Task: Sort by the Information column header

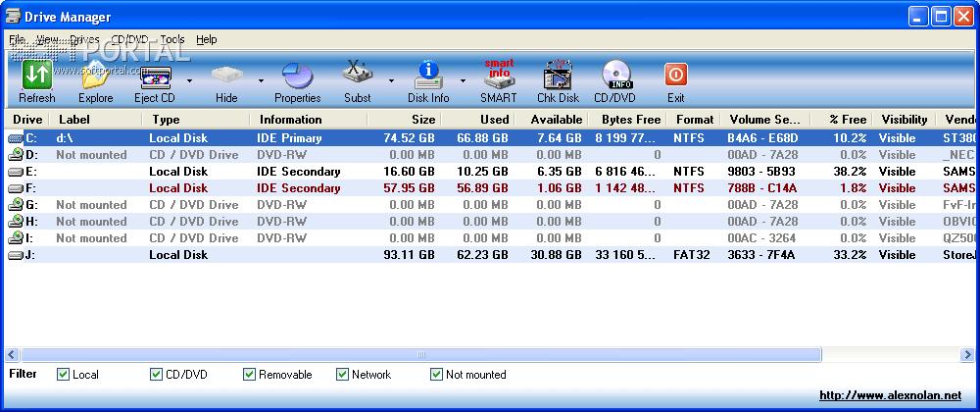Action: 309,120
